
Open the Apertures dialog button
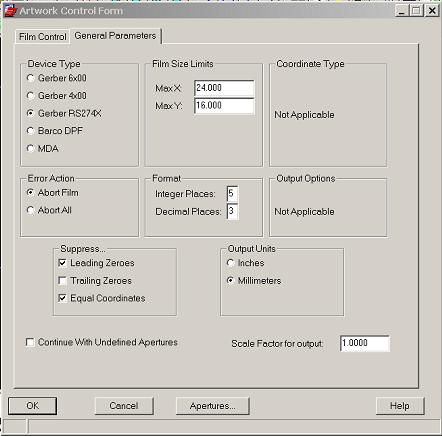click(x=212, y=406)
